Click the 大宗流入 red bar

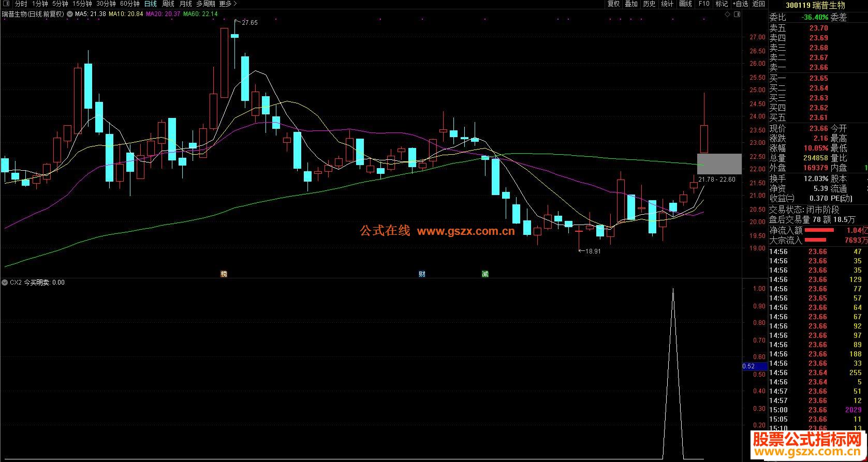tap(815, 240)
